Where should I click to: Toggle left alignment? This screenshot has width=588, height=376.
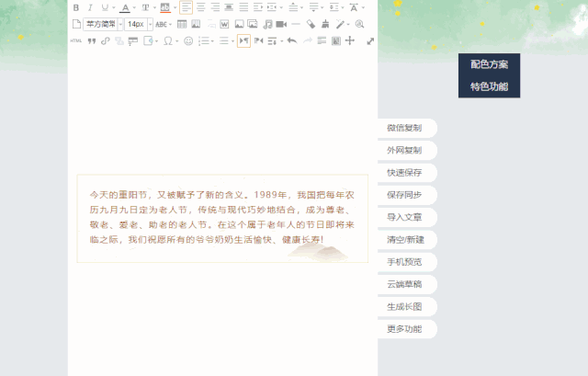pyautogui.click(x=186, y=7)
